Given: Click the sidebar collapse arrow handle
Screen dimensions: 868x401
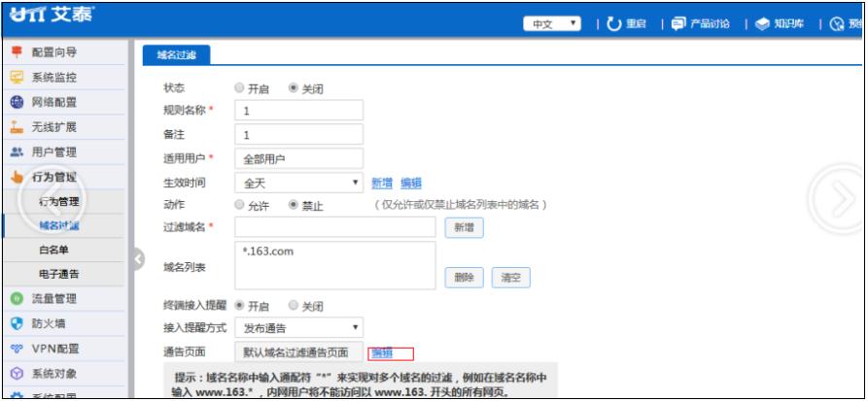Looking at the screenshot, I should click(138, 259).
